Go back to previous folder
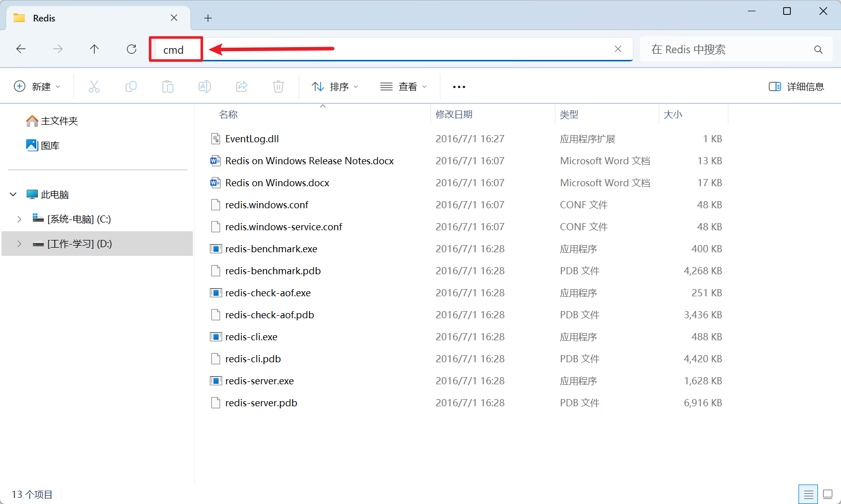The width and height of the screenshot is (841, 504). [x=21, y=49]
